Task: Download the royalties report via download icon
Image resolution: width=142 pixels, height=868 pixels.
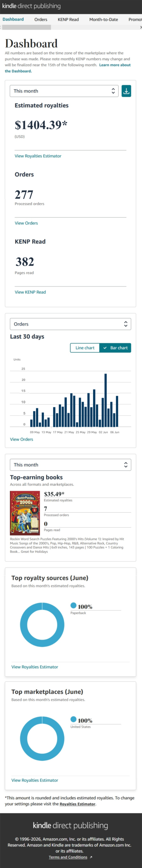Action: (126, 91)
